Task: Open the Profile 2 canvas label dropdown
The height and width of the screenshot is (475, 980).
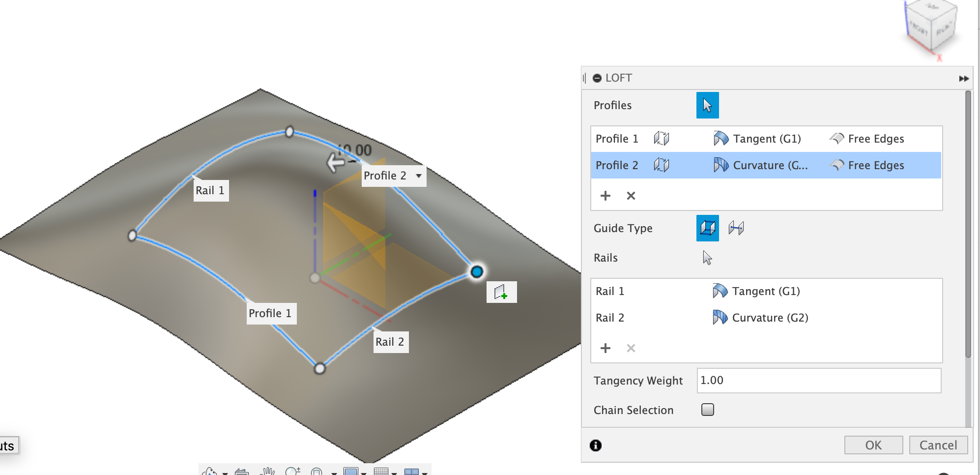Action: 419,176
